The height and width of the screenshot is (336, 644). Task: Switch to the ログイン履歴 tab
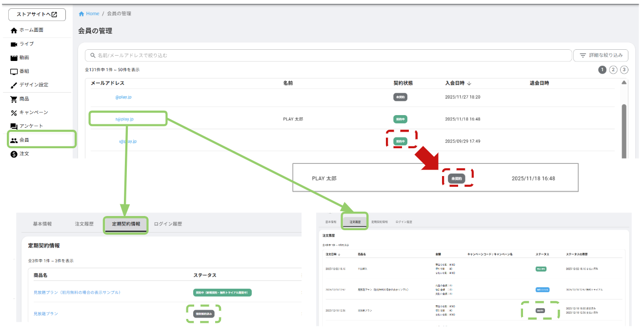point(168,224)
